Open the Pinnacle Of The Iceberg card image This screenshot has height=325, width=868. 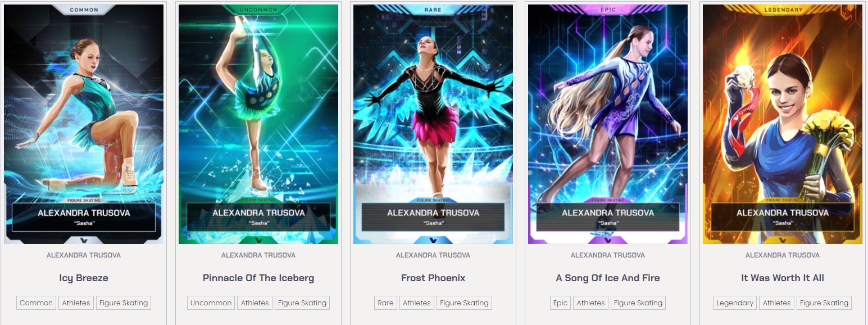tap(258, 124)
